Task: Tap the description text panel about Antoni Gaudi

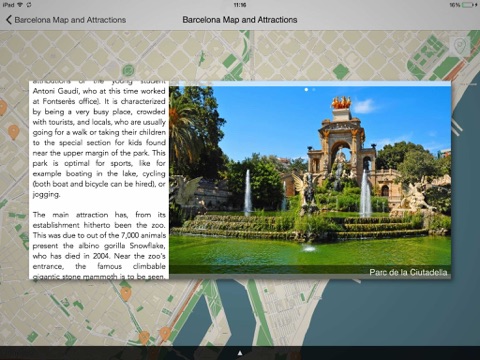Action: click(99, 180)
